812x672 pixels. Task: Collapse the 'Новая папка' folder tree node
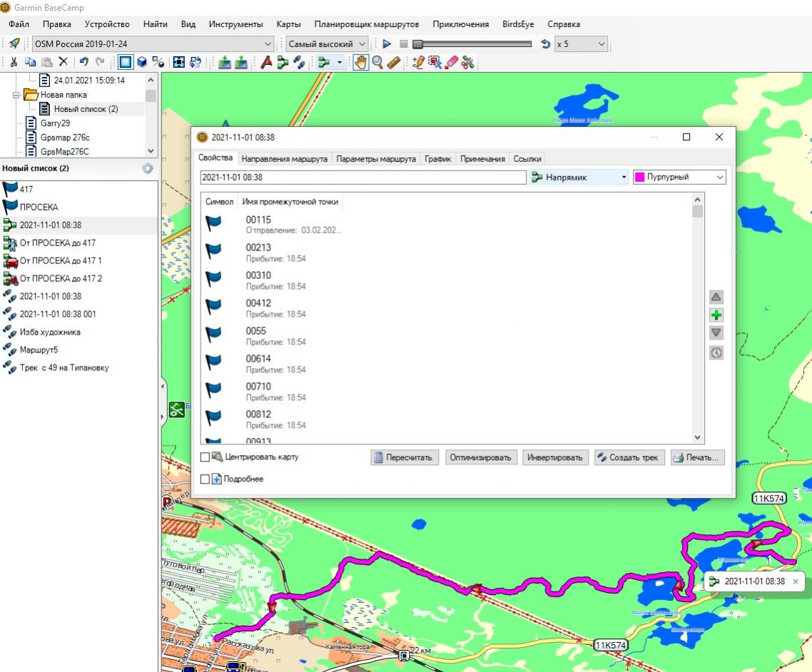click(17, 95)
